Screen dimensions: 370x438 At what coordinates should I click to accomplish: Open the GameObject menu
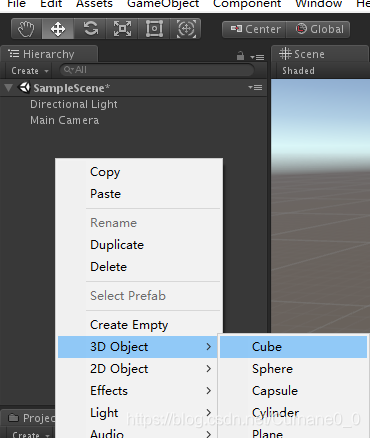click(x=163, y=4)
